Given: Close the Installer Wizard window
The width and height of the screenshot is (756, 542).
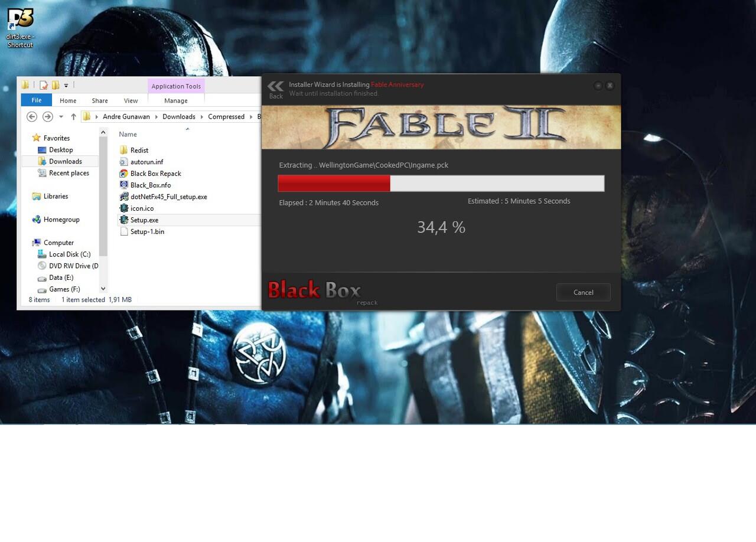Looking at the screenshot, I should [610, 86].
